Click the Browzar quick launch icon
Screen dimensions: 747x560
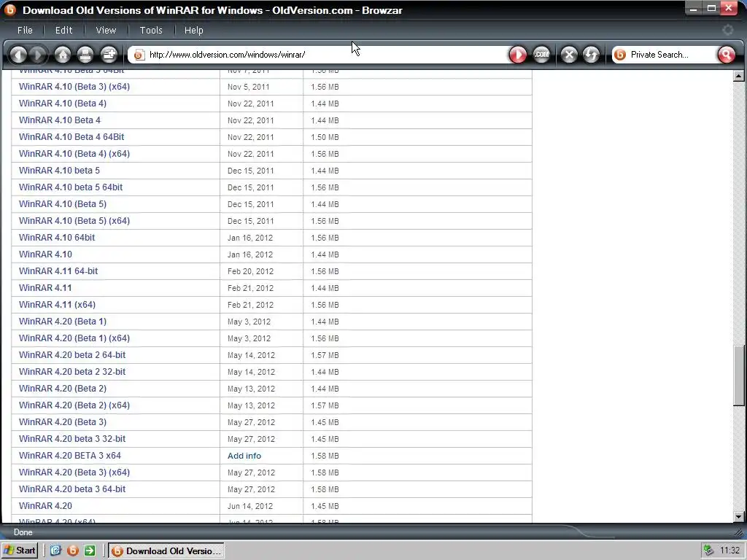pyautogui.click(x=73, y=551)
